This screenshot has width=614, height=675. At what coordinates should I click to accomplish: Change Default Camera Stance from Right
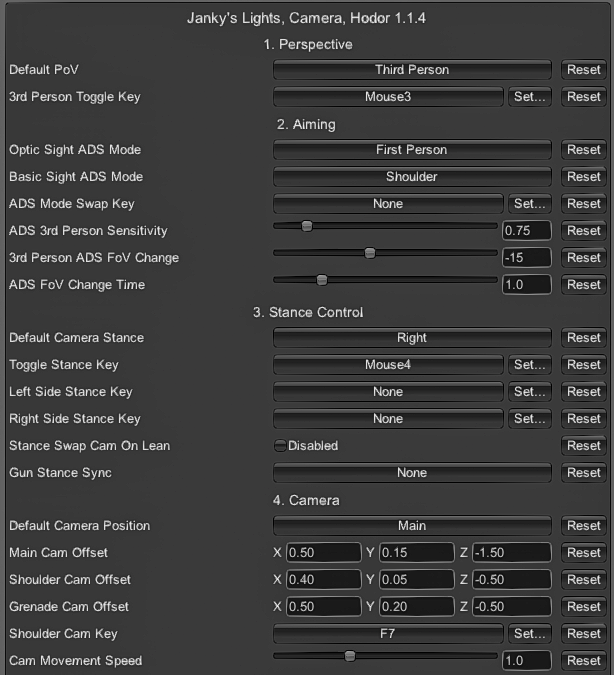[x=411, y=338]
